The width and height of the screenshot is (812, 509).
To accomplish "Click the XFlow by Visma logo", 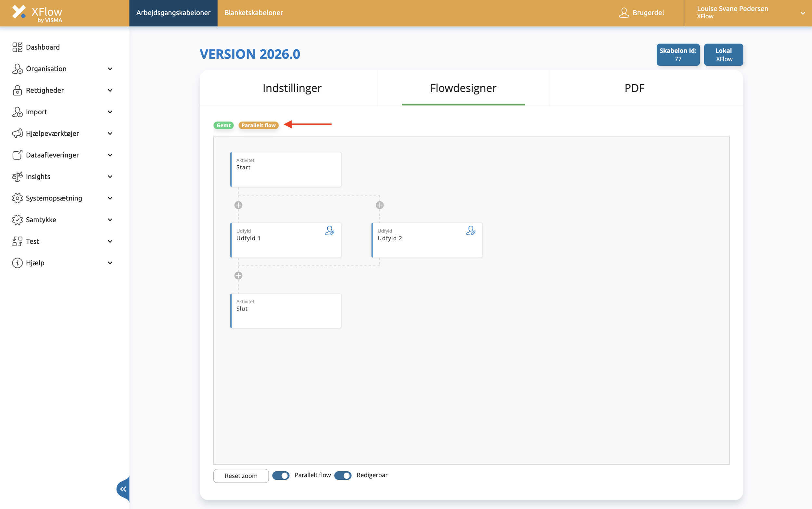I will [x=37, y=13].
